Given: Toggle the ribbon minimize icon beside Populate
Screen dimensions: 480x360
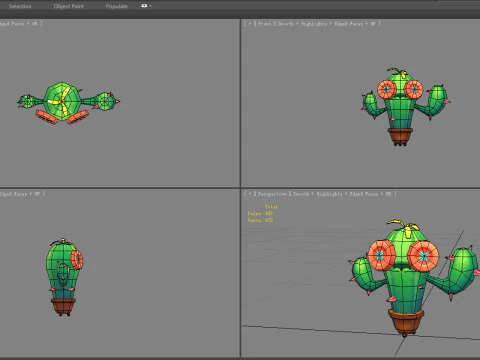Looking at the screenshot, I should point(144,6).
